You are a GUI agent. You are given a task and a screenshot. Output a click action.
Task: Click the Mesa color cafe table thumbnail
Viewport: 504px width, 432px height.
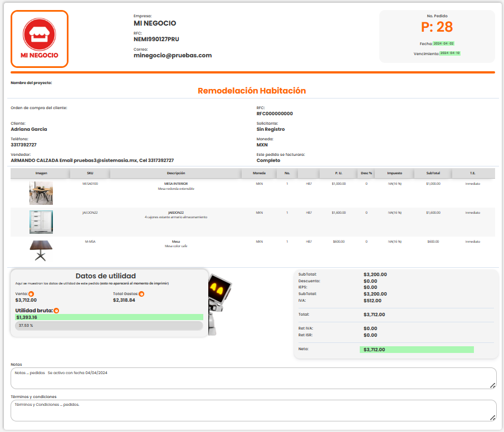pos(41,250)
